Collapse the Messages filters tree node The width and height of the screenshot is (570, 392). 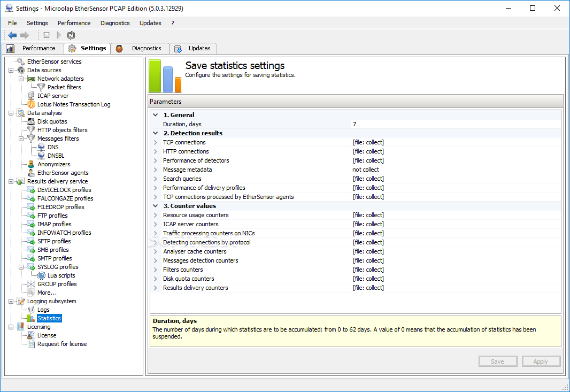pyautogui.click(x=21, y=139)
